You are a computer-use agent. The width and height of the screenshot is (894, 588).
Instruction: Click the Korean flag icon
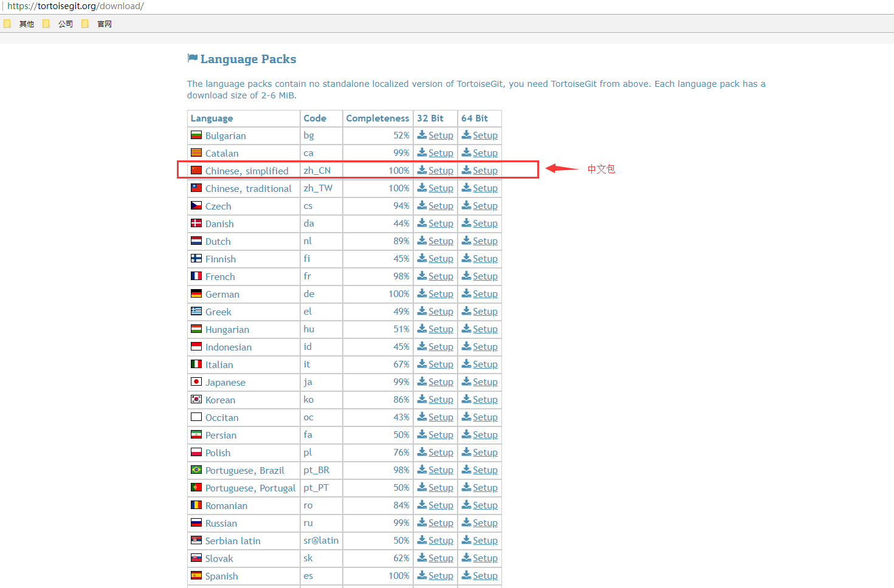(196, 399)
